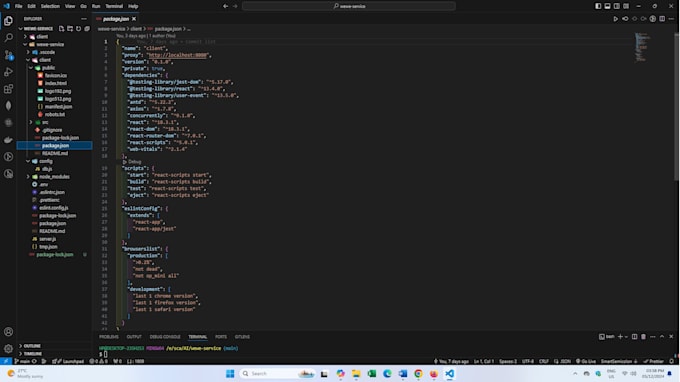Split the editor to the right

[662, 19]
